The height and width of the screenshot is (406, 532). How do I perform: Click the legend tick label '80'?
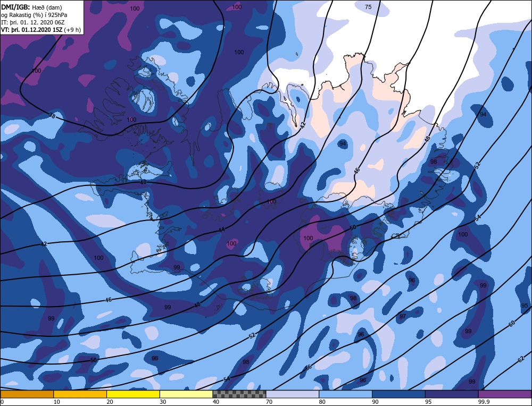[x=322, y=402]
